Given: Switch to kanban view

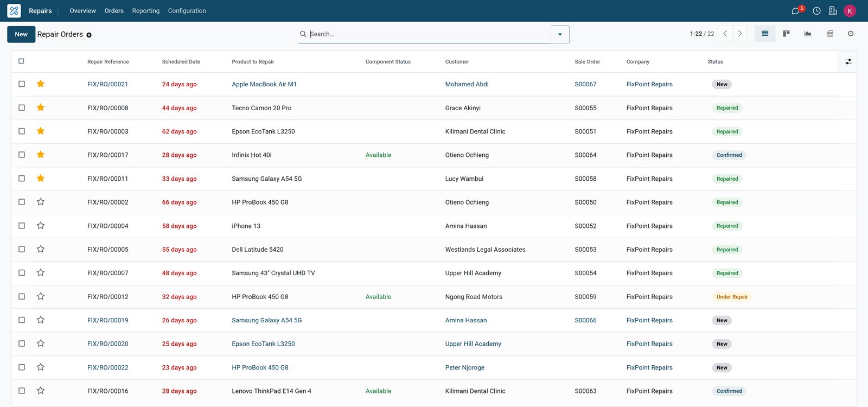Looking at the screenshot, I should (786, 34).
